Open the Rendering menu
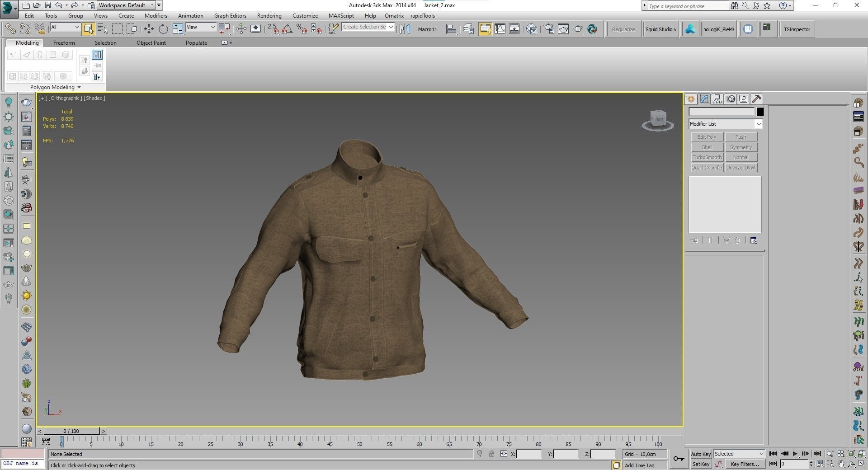 tap(269, 16)
